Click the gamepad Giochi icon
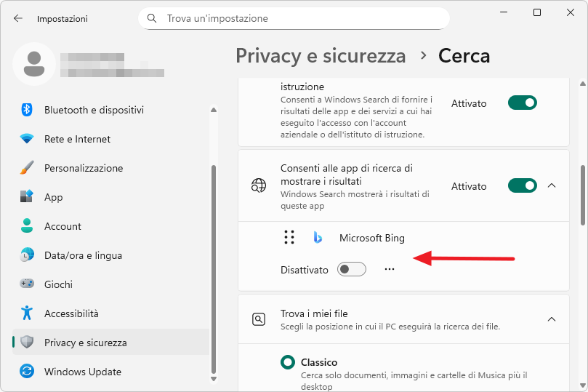This screenshot has width=588, height=392. coord(27,284)
